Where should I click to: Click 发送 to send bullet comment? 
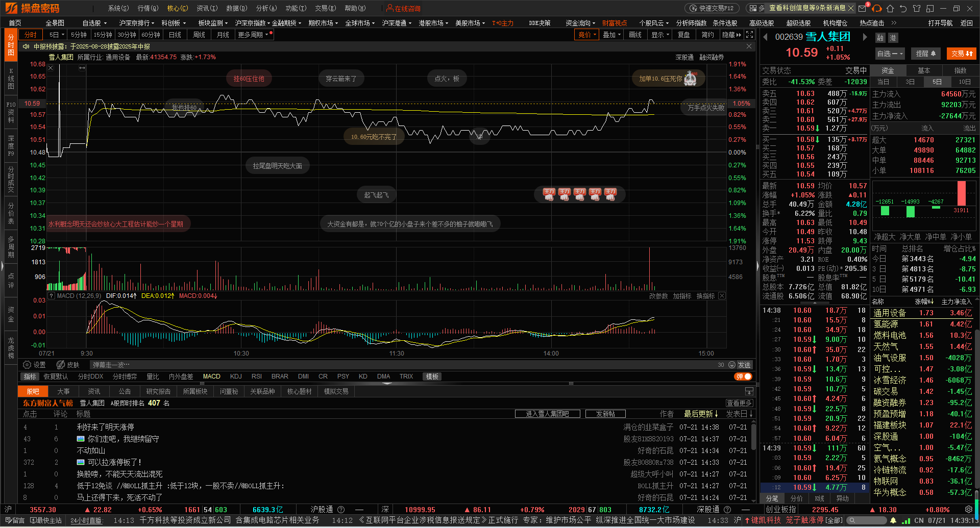click(744, 365)
